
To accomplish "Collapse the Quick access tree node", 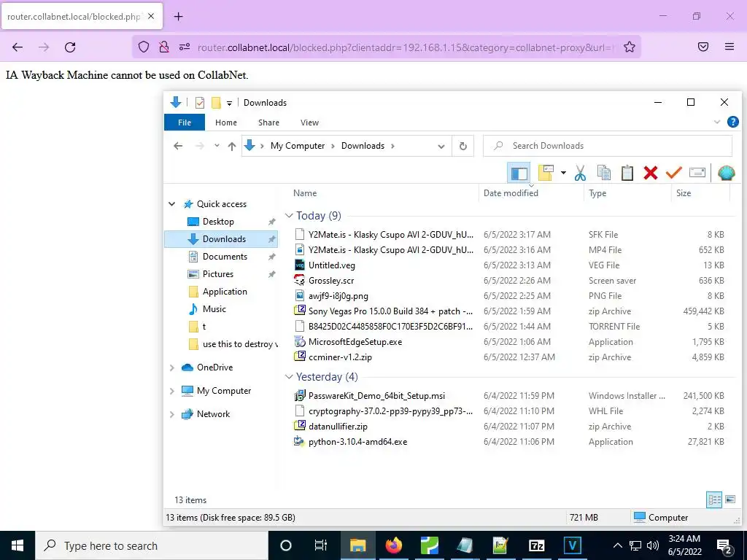I will [x=171, y=204].
